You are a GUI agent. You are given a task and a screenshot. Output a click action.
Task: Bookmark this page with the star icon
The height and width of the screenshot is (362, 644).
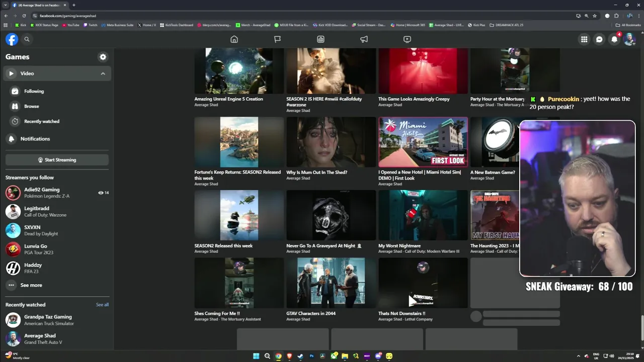click(x=595, y=16)
